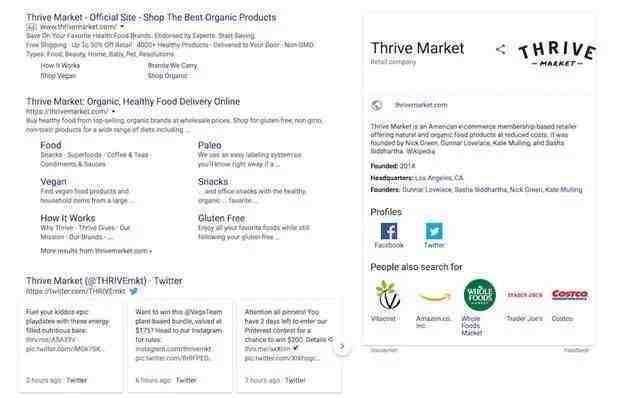Select the Whole Foods Market logo
The width and height of the screenshot is (618, 398).
(x=480, y=295)
